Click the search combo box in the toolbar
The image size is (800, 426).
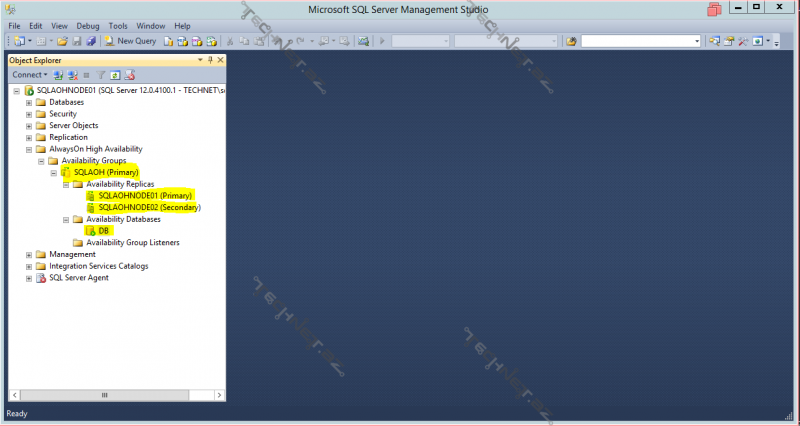coord(640,41)
